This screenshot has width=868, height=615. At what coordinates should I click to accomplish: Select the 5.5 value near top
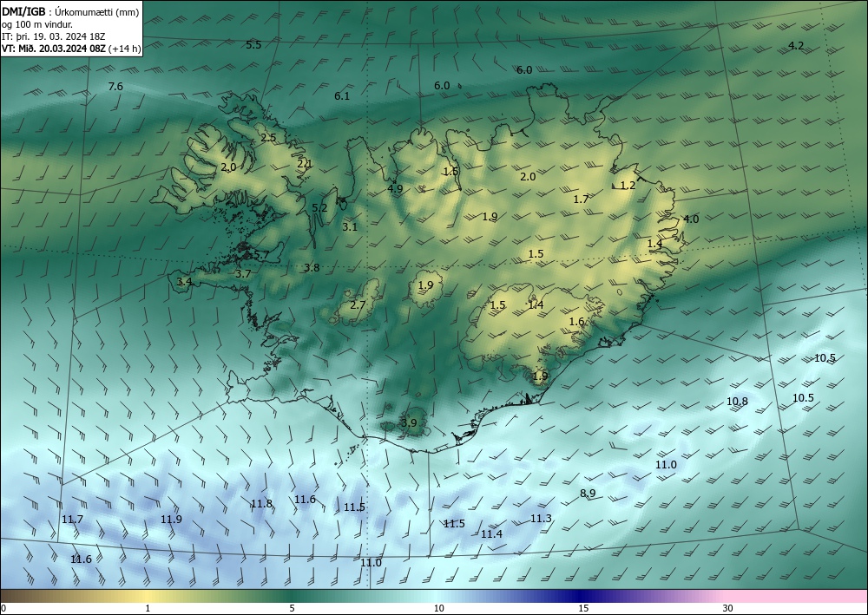[x=253, y=45]
